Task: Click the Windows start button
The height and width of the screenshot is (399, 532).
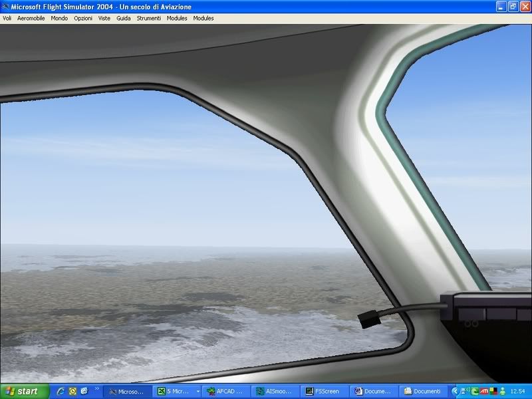Action: point(25,391)
